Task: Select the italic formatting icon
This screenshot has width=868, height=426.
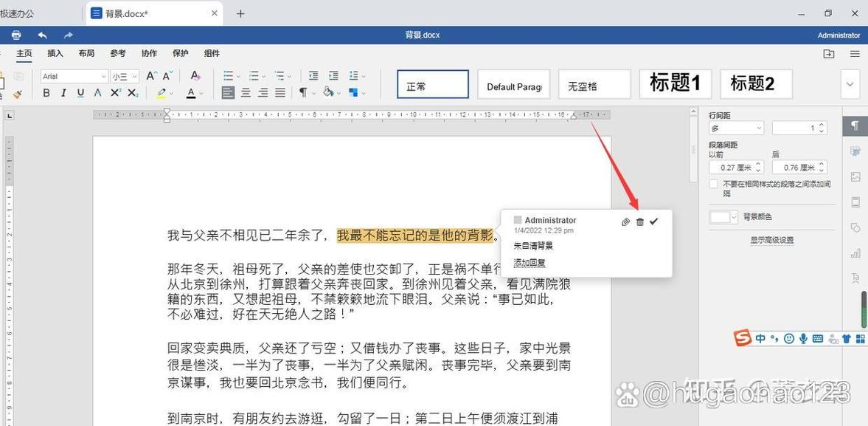Action: pyautogui.click(x=62, y=94)
